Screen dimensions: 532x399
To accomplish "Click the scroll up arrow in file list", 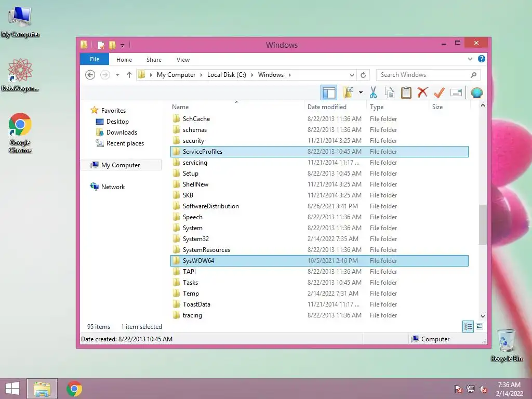I will (x=483, y=105).
